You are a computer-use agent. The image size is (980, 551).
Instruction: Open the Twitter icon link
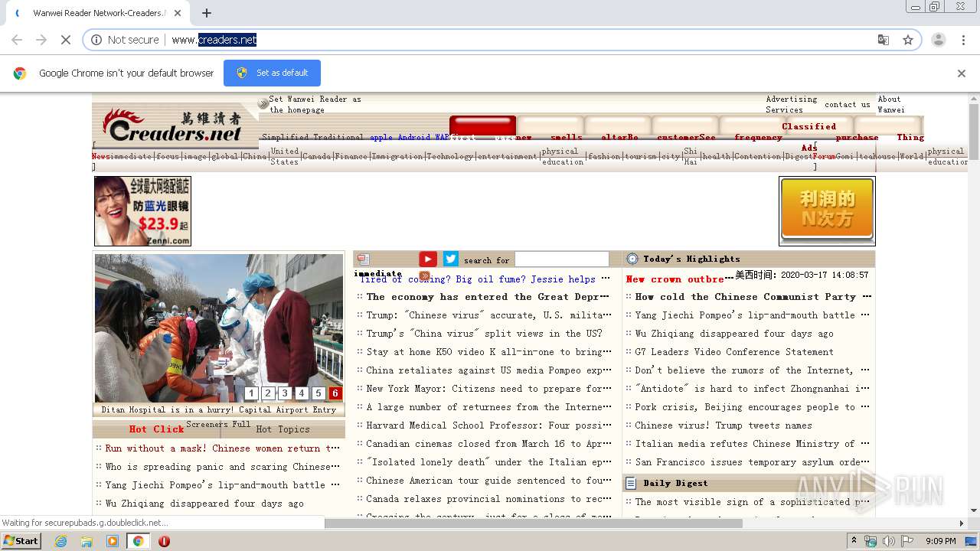click(451, 259)
